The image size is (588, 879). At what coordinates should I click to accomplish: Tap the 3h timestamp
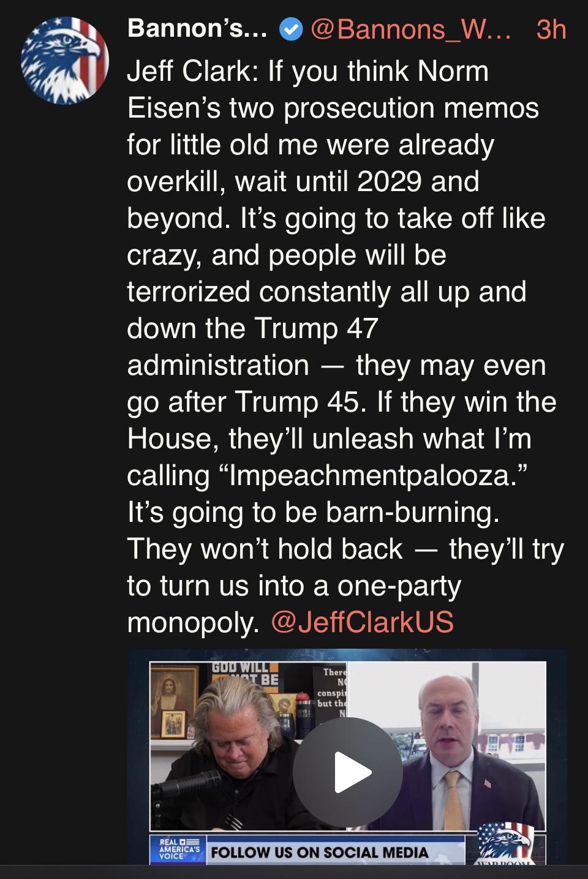[551, 29]
